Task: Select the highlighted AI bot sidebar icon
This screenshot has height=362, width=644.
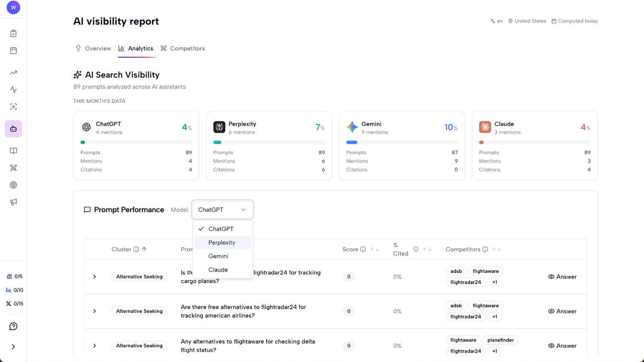Action: pos(13,129)
